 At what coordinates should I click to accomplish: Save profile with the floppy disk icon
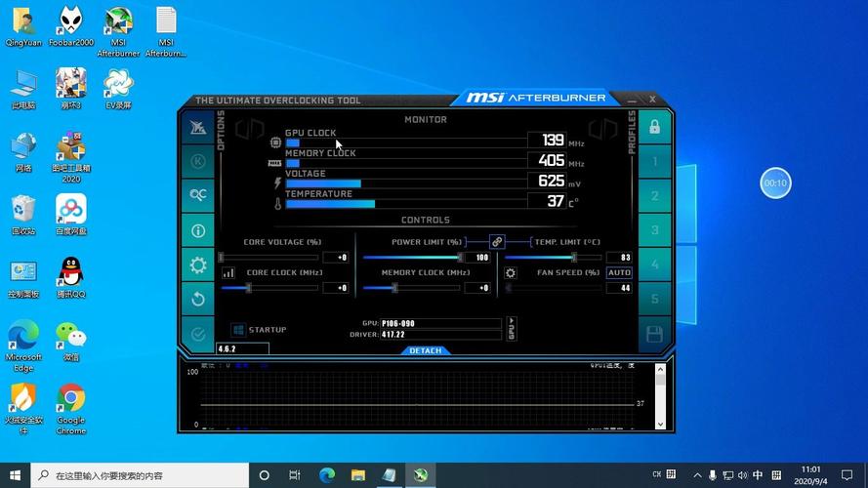(654, 334)
